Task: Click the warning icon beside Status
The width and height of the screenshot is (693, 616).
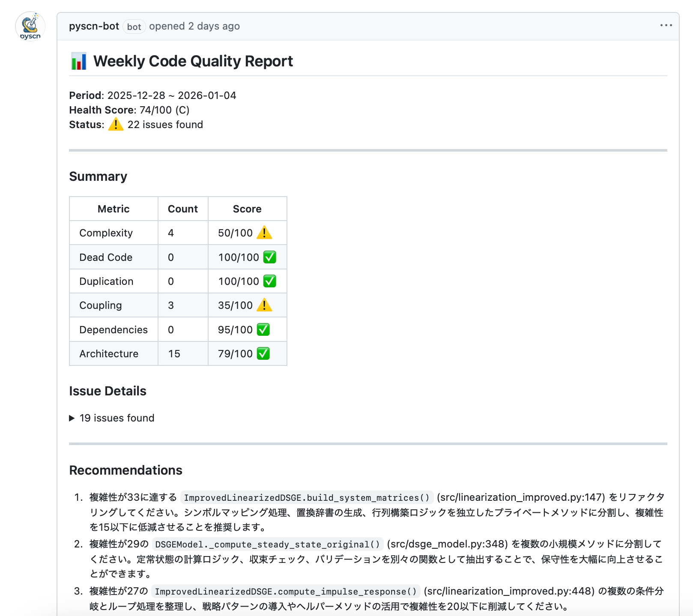Action: tap(116, 125)
